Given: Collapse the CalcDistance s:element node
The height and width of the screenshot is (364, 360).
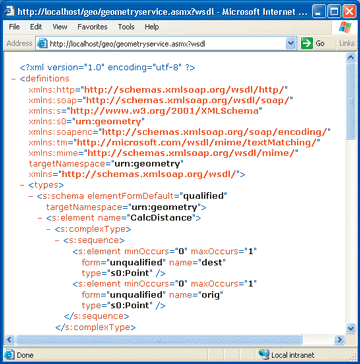Looking at the screenshot, I should pyautogui.click(x=40, y=218).
